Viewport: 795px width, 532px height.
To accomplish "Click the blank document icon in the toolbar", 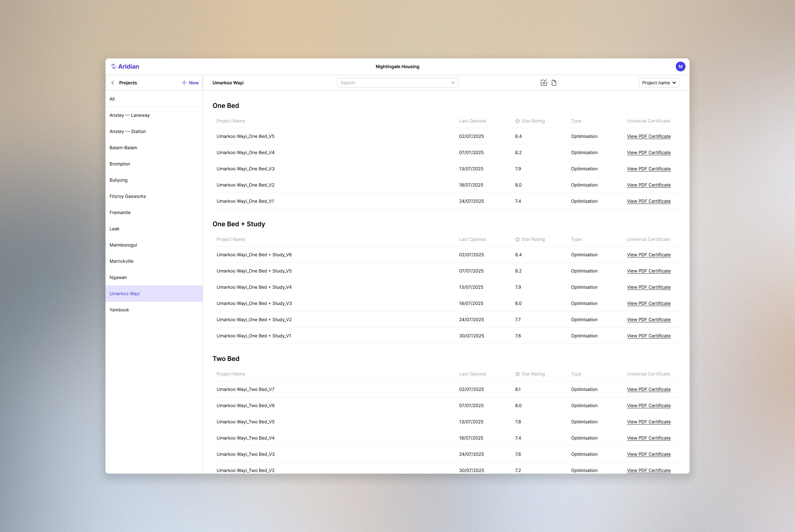I will [x=554, y=83].
